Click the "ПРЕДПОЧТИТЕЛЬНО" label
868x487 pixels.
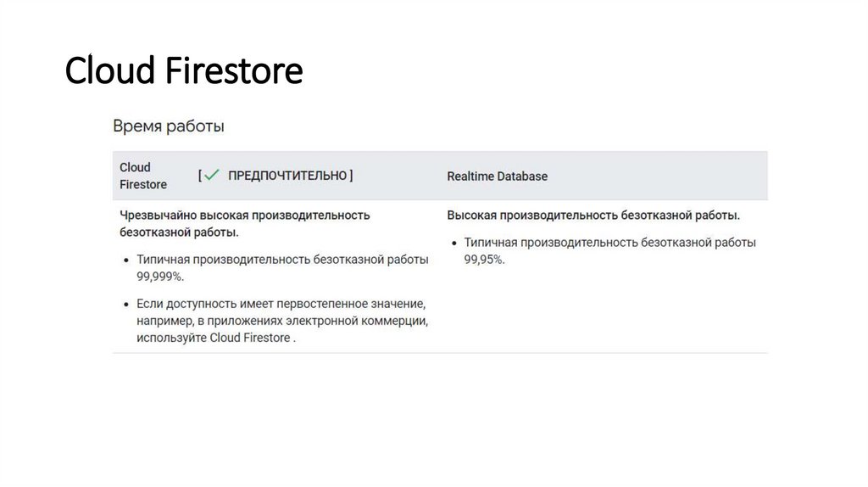click(287, 176)
